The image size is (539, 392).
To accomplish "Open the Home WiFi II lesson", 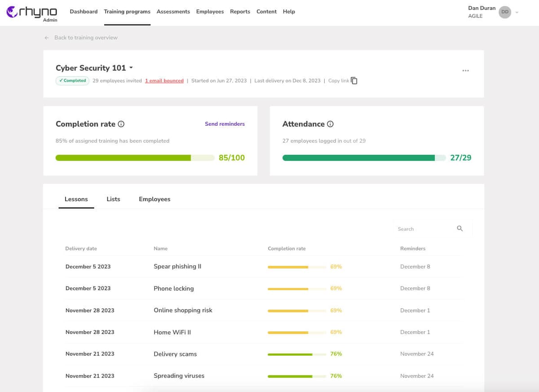I will [172, 332].
